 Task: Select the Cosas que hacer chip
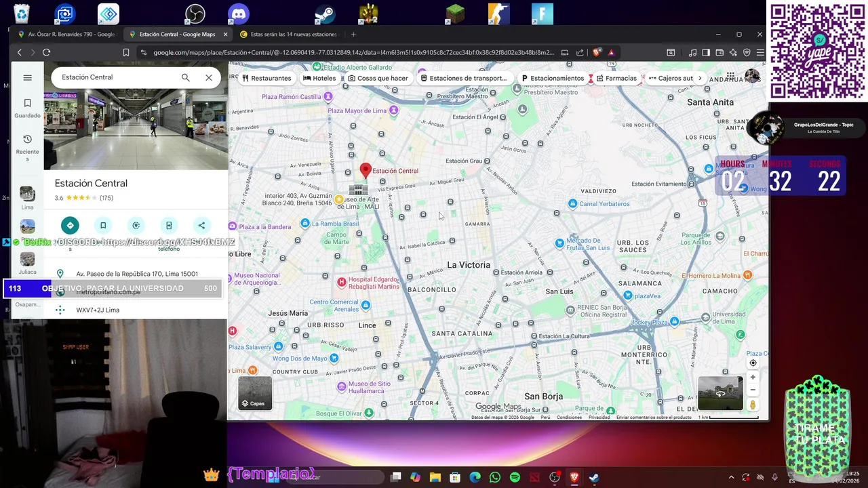tap(378, 78)
